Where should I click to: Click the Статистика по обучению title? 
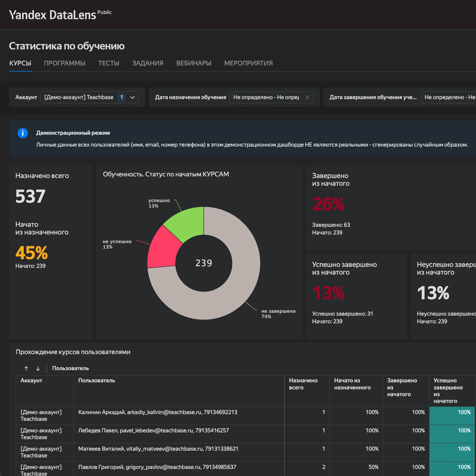pyautogui.click(x=67, y=46)
